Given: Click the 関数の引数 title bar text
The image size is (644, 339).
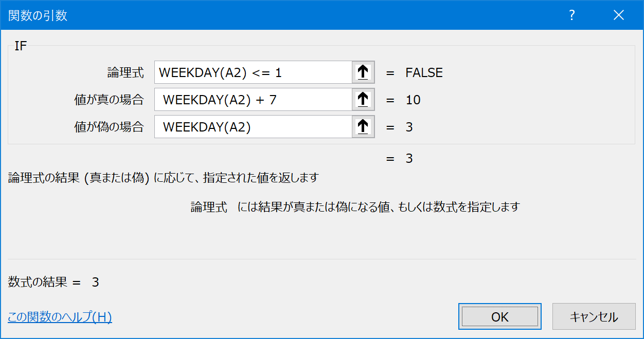Looking at the screenshot, I should tap(38, 16).
